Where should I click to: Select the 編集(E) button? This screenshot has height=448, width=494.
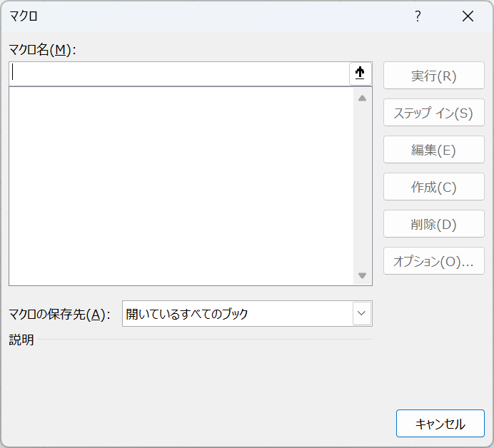[433, 150]
